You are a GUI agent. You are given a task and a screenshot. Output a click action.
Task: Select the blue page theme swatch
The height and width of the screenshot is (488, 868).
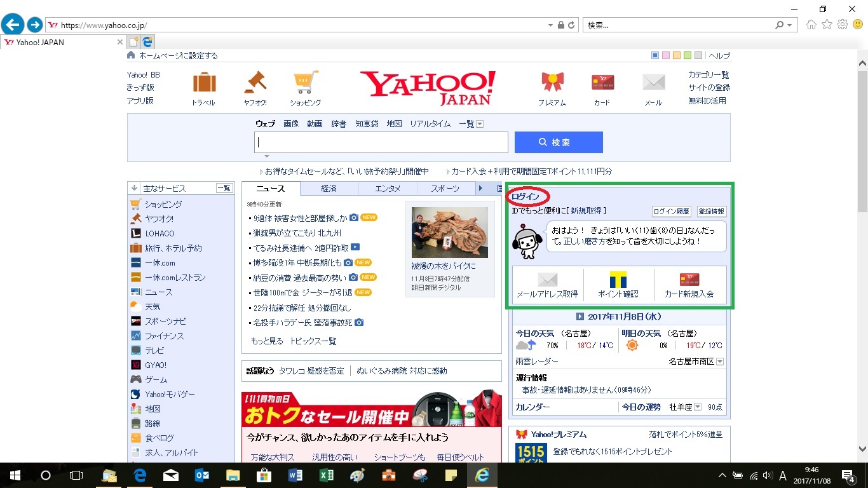pyautogui.click(x=656, y=55)
